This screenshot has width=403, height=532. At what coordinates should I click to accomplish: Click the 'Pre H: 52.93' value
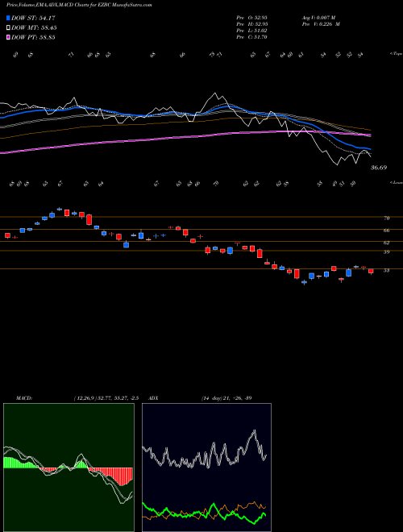[x=251, y=24]
